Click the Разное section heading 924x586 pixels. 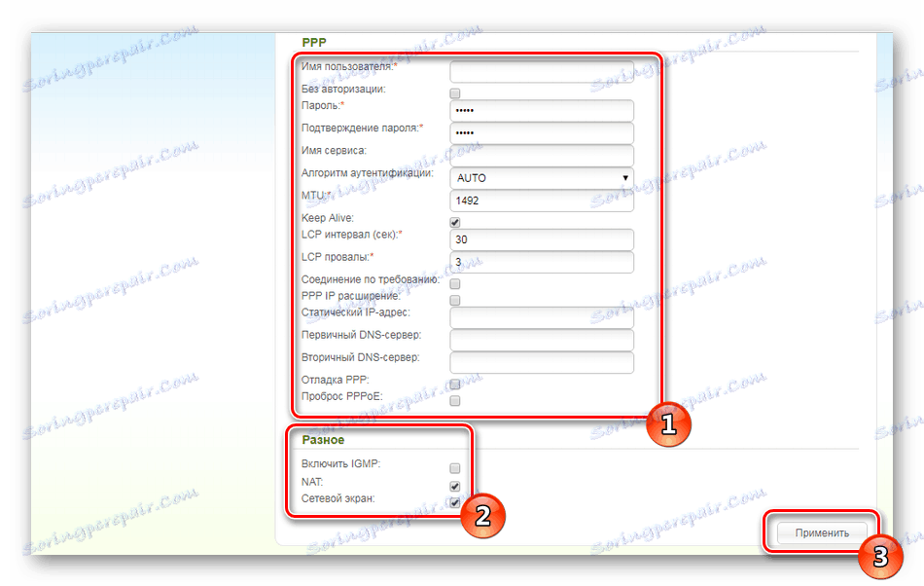click(323, 440)
